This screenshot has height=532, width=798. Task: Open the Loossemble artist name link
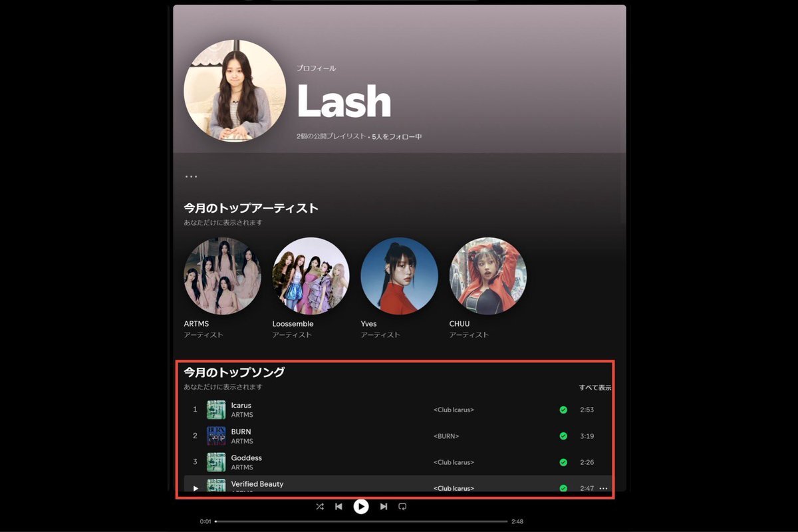point(293,324)
